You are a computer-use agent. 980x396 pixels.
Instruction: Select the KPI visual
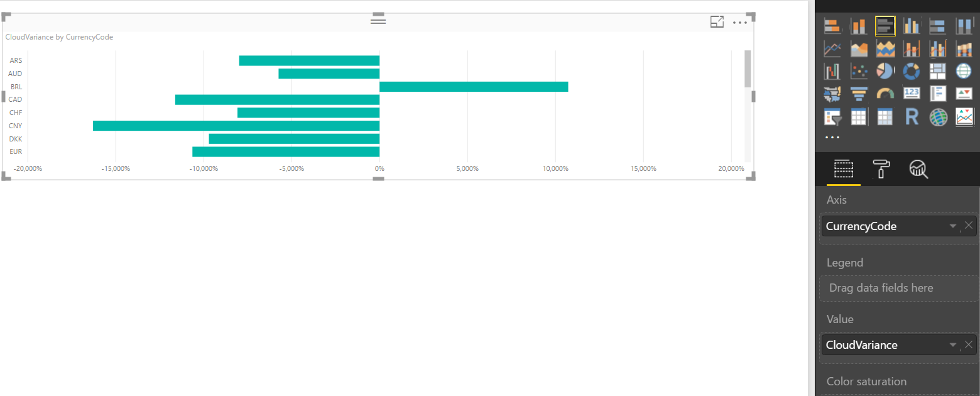point(964,94)
